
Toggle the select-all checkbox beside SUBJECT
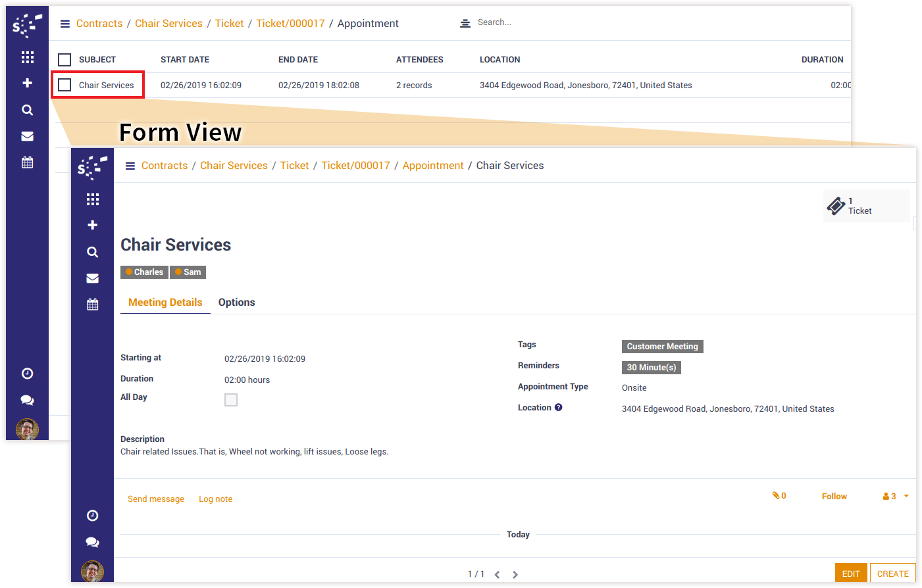click(64, 60)
